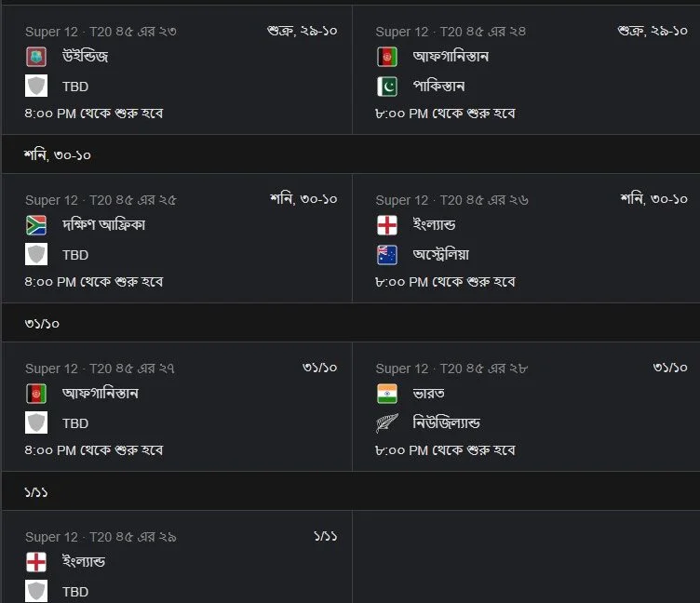The image size is (700, 603).
Task: Click Super 12 label of match 25
Action: click(51, 200)
